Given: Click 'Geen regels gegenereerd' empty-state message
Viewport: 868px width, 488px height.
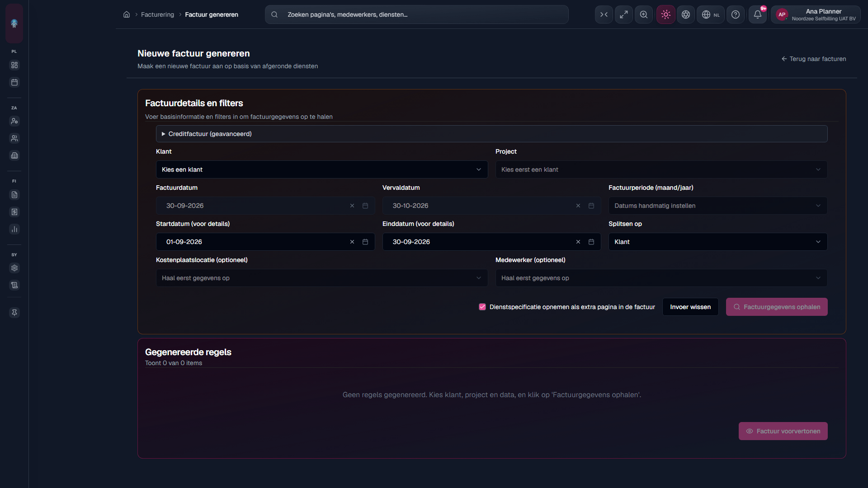Looking at the screenshot, I should click(492, 394).
